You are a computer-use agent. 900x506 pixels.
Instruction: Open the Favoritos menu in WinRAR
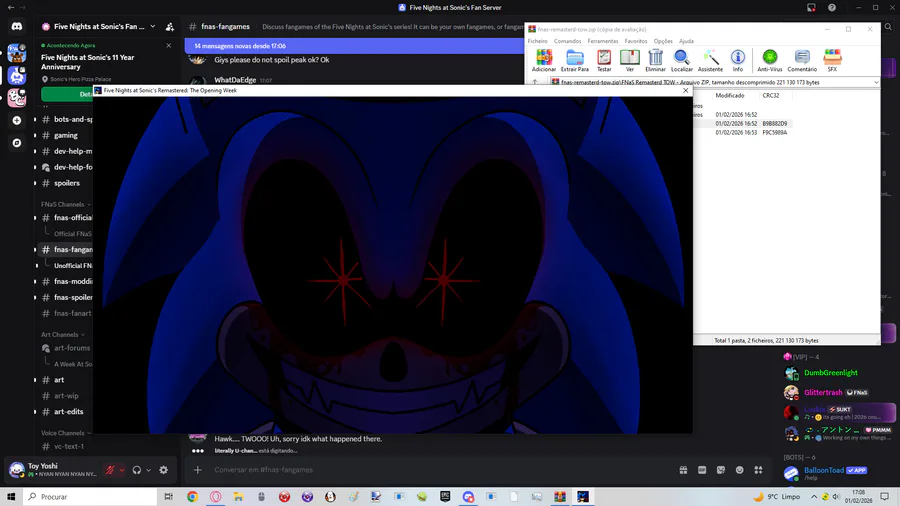pyautogui.click(x=635, y=41)
